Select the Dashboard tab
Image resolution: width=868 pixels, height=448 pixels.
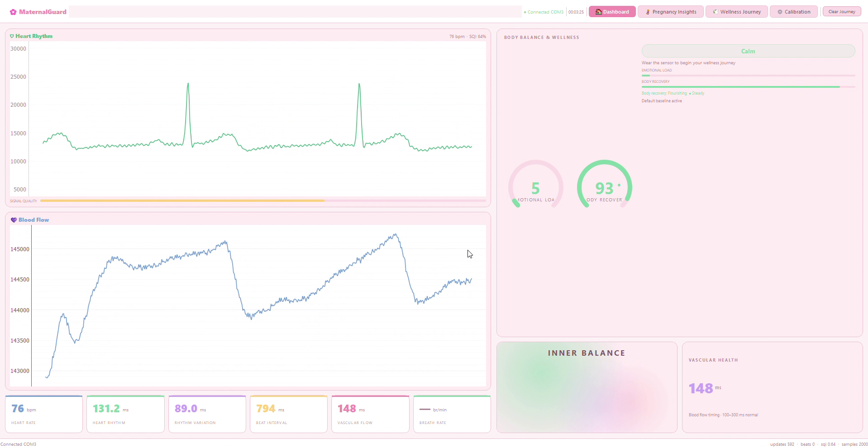(612, 12)
